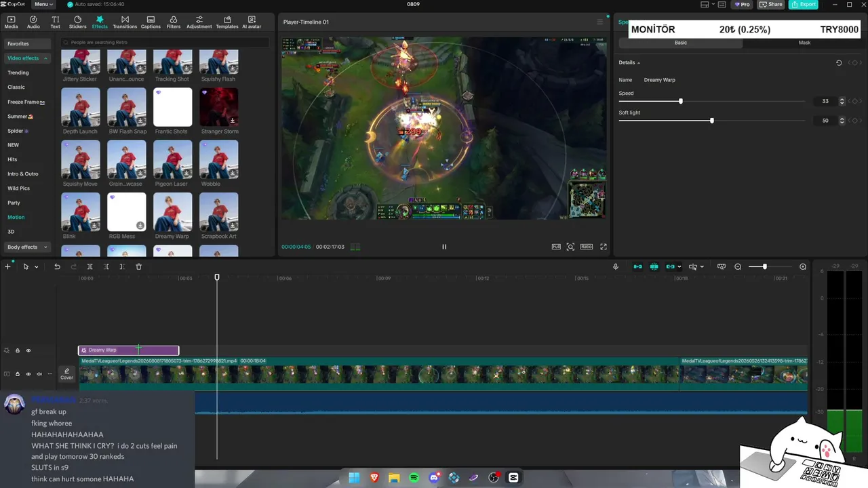
Task: Open the Adjustment panel
Action: click(199, 22)
